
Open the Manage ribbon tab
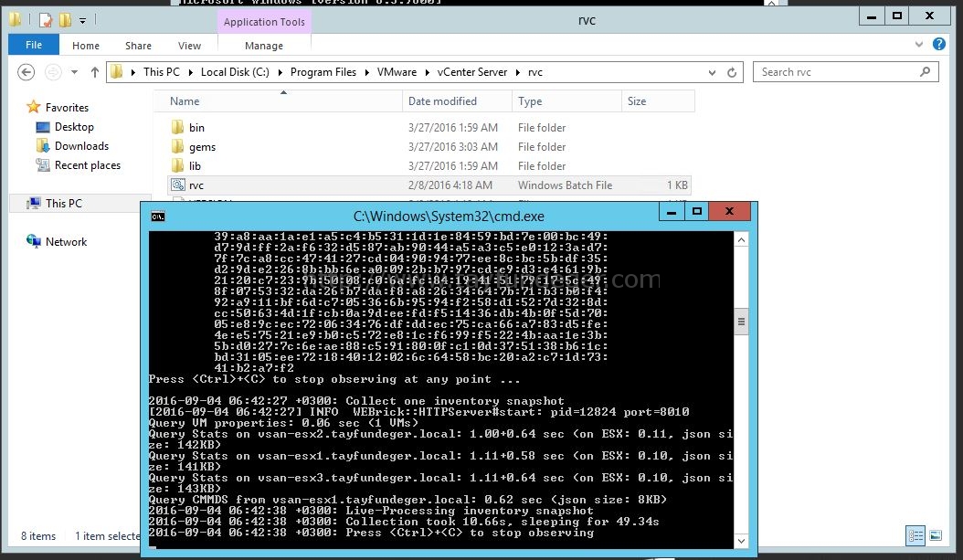point(263,46)
